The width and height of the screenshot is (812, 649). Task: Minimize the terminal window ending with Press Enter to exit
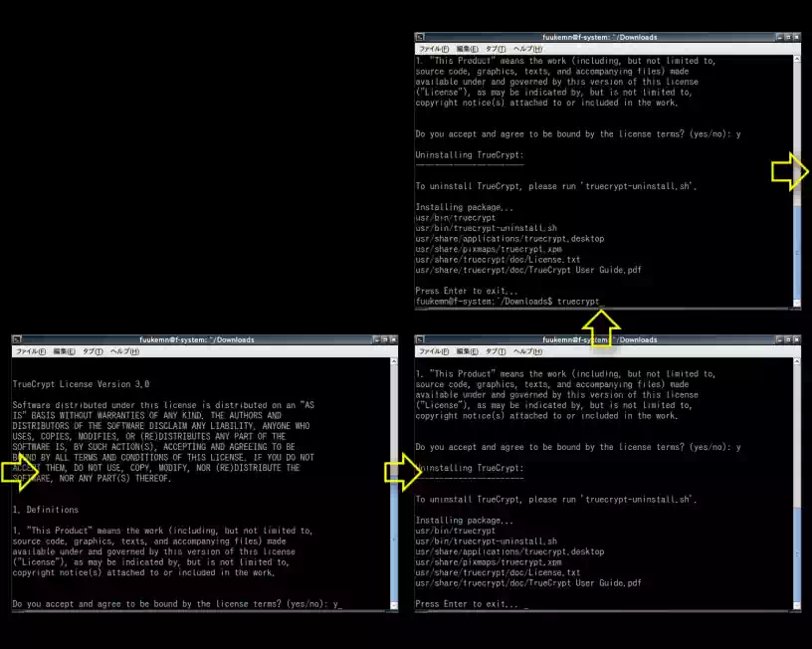pos(779,339)
